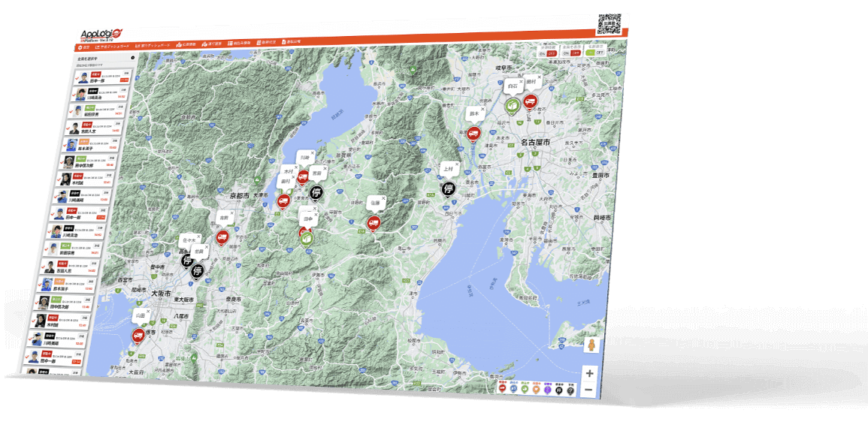868x428 pixels.
Task: Open the 運行履歴 menu item
Action: [212, 44]
